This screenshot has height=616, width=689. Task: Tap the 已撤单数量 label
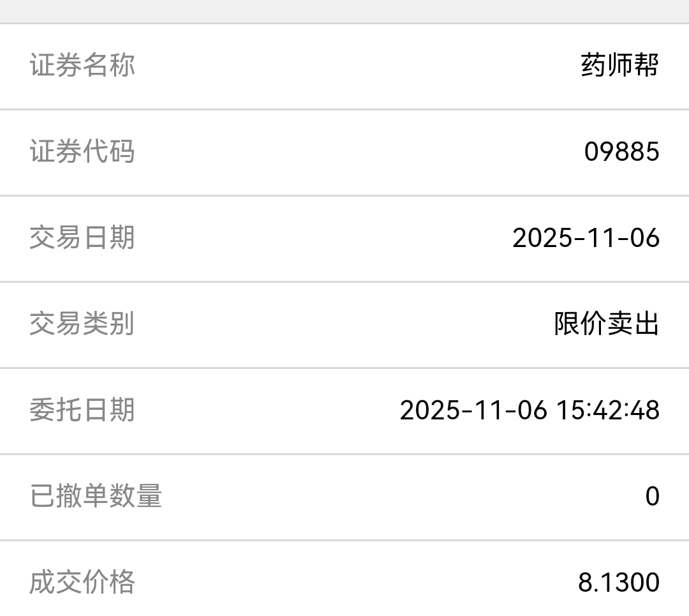96,496
